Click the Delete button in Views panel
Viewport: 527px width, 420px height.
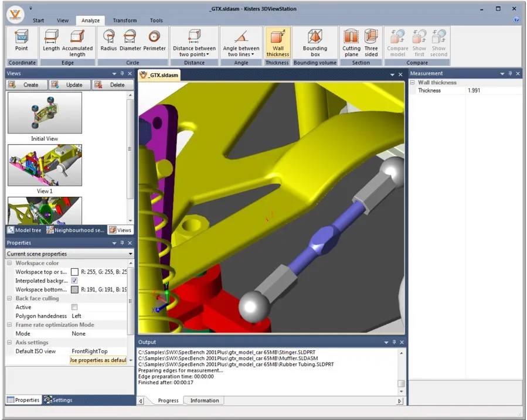coord(114,84)
